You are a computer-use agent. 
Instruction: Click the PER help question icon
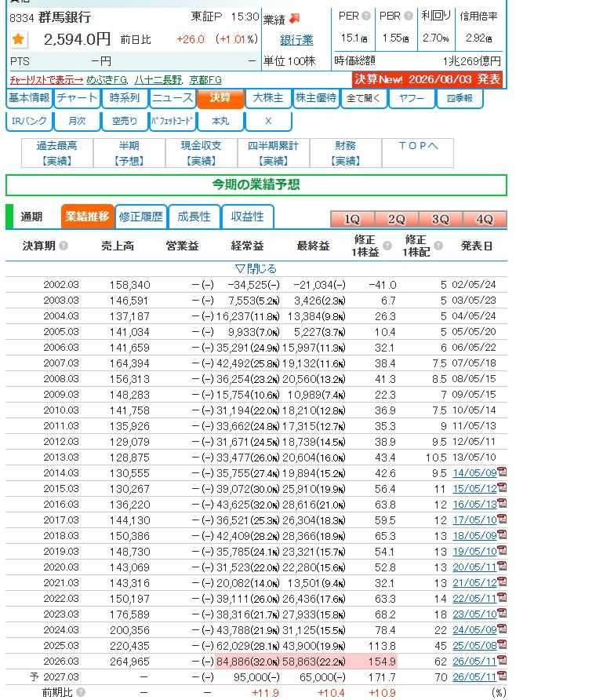point(366,16)
